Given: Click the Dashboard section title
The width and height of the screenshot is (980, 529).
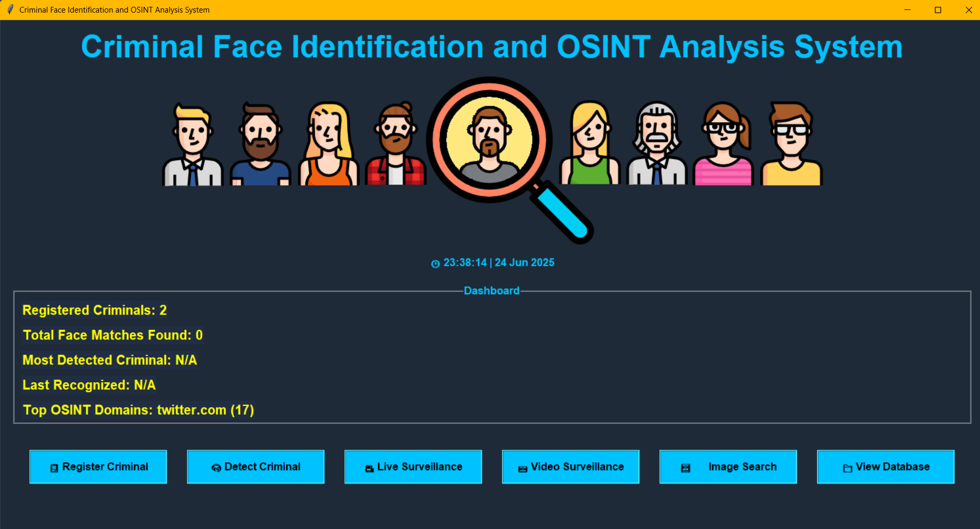Looking at the screenshot, I should 491,290.
